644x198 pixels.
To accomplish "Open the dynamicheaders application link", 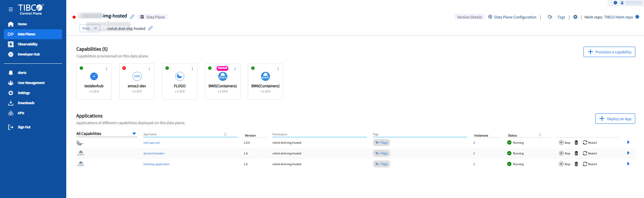I will 154,153.
